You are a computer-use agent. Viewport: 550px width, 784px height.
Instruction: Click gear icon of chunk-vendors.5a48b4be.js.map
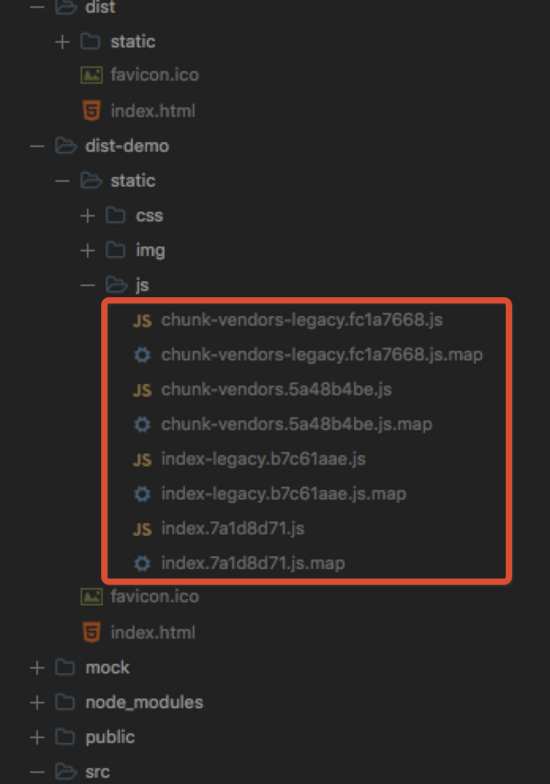142,424
